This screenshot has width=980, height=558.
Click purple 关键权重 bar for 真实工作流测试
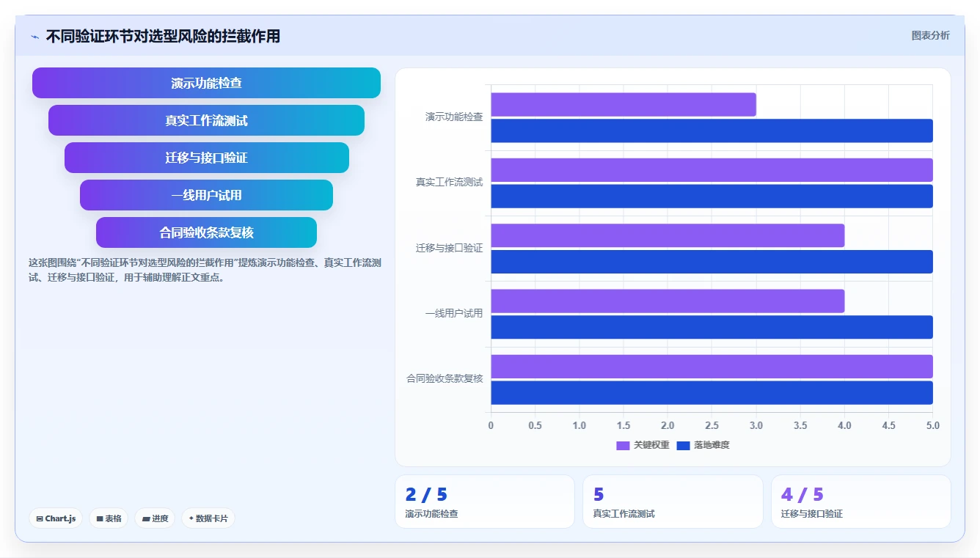pos(712,170)
